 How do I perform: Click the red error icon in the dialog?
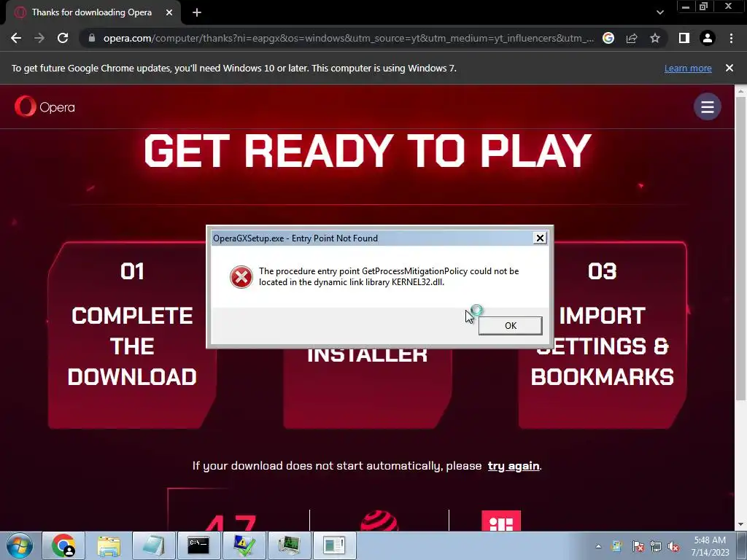[x=241, y=277]
